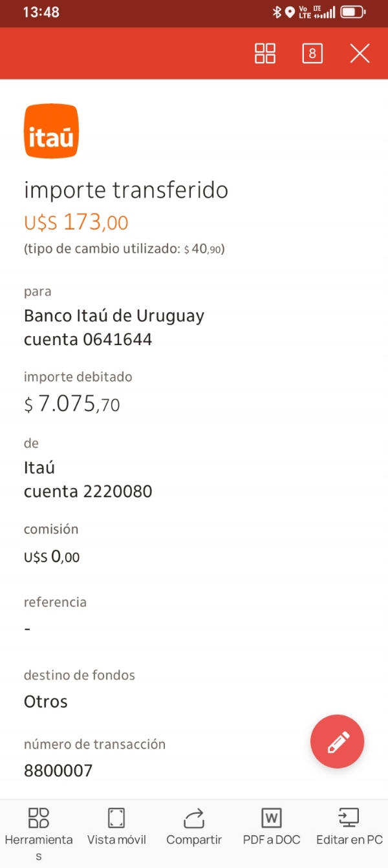388x868 pixels.
Task: Tap the exchange rate text line
Action: pos(124,249)
